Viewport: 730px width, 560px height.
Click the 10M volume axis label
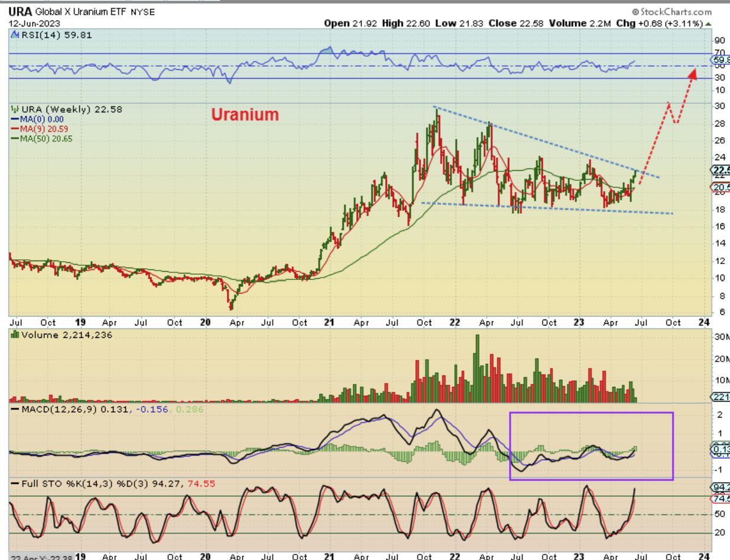point(721,380)
